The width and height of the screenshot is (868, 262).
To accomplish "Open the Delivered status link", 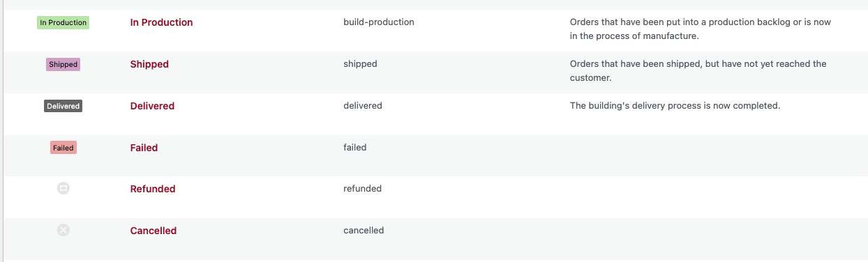I will tap(152, 106).
